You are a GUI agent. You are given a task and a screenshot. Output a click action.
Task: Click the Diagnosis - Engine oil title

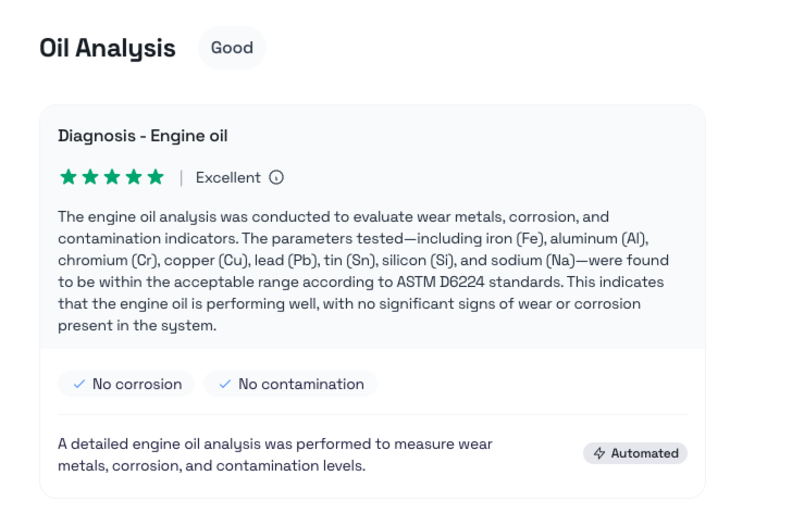[x=143, y=136]
